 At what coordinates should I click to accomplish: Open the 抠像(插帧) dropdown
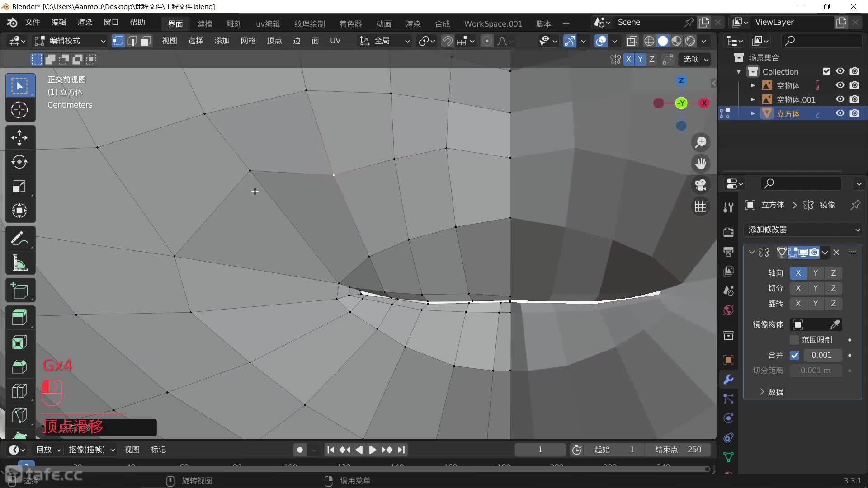(x=92, y=450)
